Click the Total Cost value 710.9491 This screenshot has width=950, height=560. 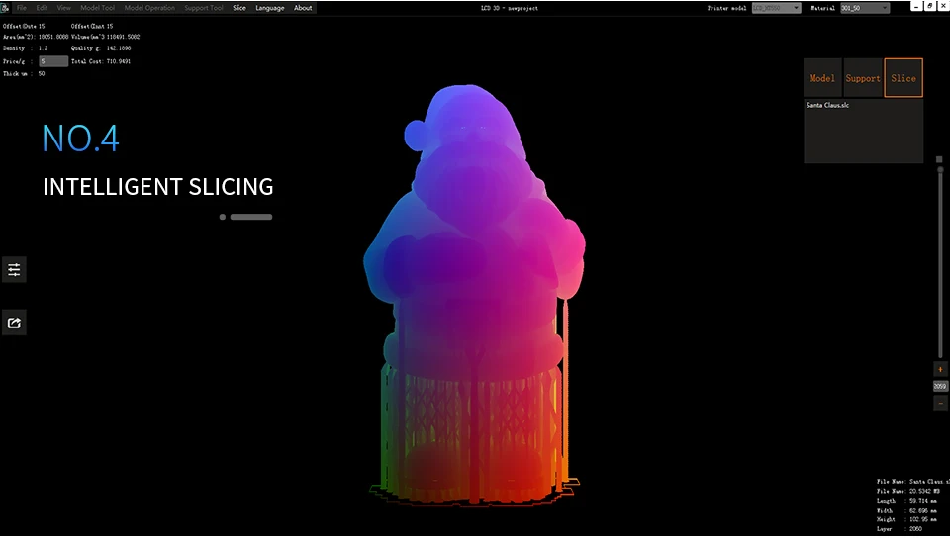click(x=118, y=61)
